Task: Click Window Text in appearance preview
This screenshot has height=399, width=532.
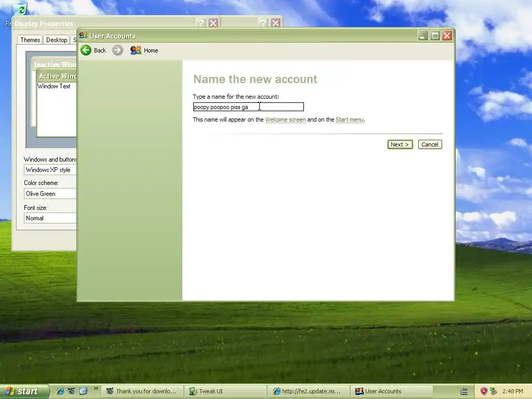Action: (54, 86)
